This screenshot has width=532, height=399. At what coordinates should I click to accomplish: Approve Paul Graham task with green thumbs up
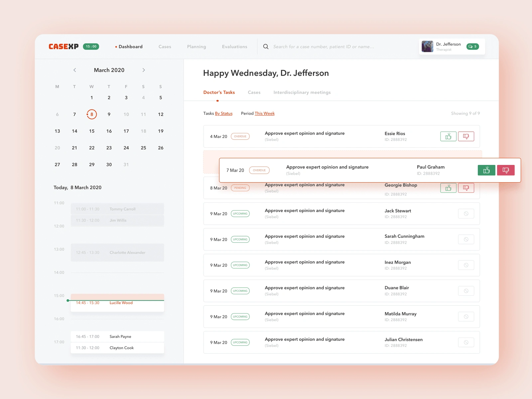tap(486, 170)
